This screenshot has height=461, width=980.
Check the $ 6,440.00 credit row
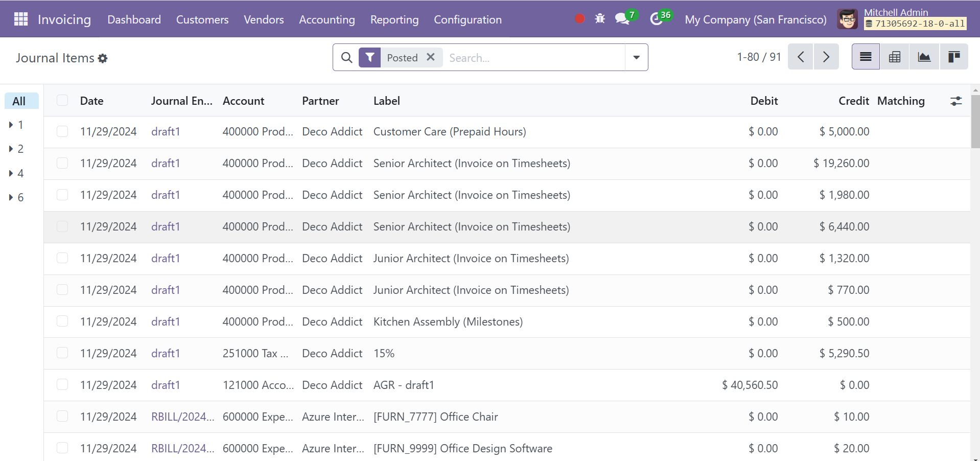tap(62, 226)
